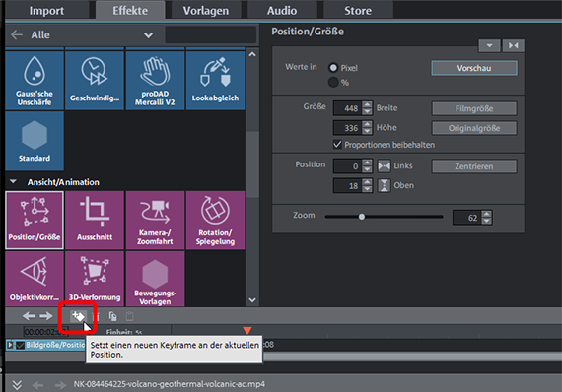Click the horizontal alignment icon beside Links
562x392 pixels.
click(384, 166)
